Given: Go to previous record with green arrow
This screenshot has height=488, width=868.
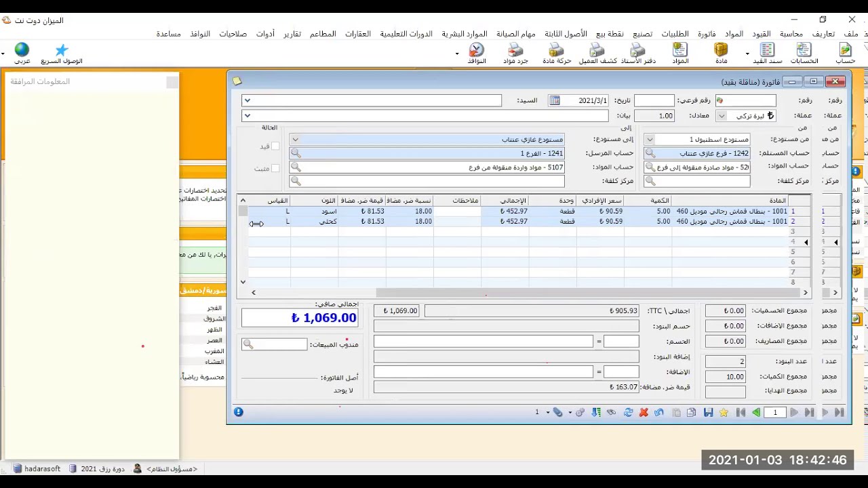Looking at the screenshot, I should pyautogui.click(x=756, y=412).
